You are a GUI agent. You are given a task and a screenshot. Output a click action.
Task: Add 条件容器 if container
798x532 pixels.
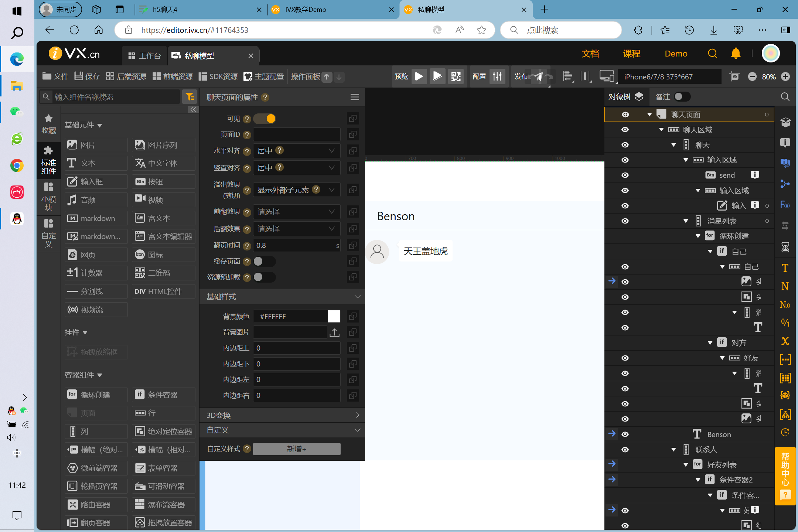click(164, 395)
